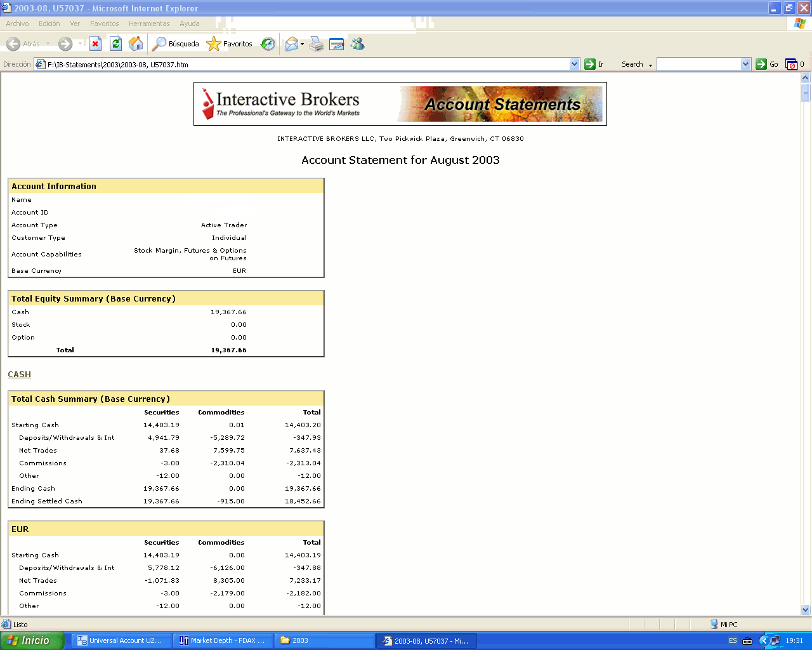Click the Account Information table header
Screen dimensions: 812x650
(166, 186)
